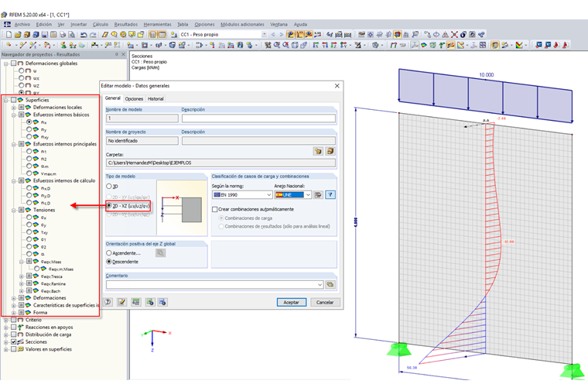Click view in X direction icon
The height and width of the screenshot is (391, 588).
pyautogui.click(x=316, y=45)
